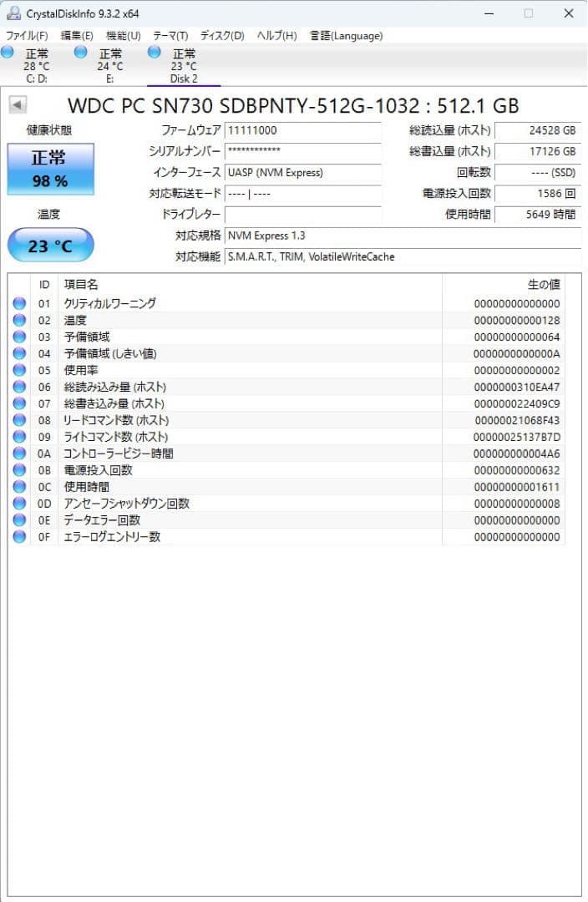Click raw value 0000025137B7D
This screenshot has height=902, width=588.
tap(517, 437)
